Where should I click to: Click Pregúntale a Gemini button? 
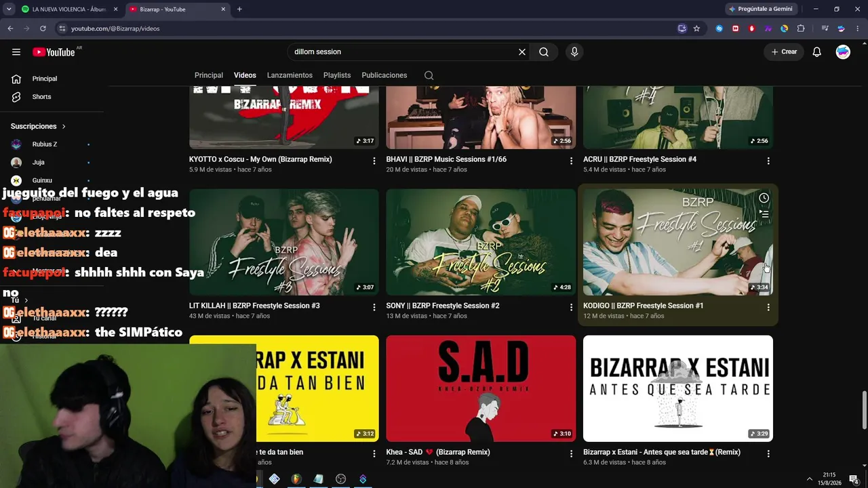[760, 9]
